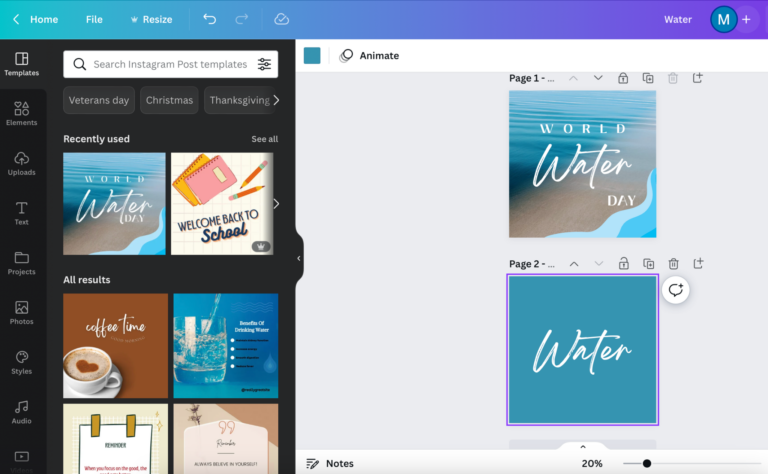The image size is (768, 474).
Task: Add a comment on Page 2
Action: (676, 290)
